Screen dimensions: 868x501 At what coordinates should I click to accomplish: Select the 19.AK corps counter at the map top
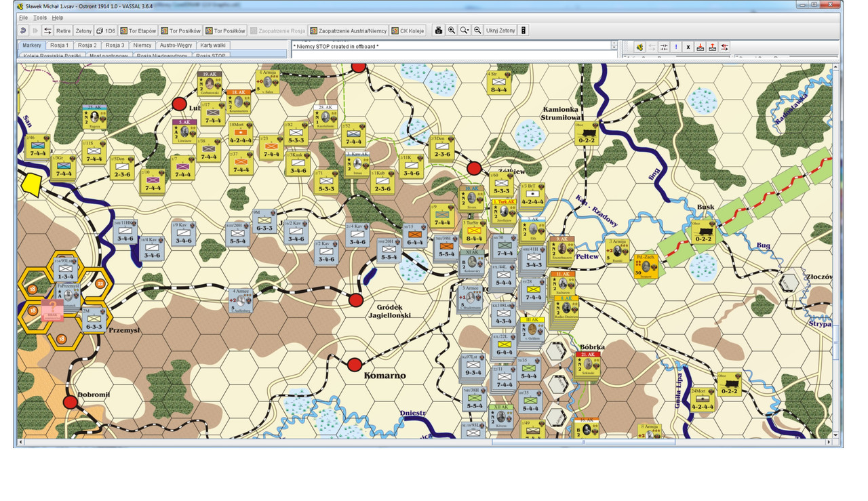pyautogui.click(x=210, y=84)
